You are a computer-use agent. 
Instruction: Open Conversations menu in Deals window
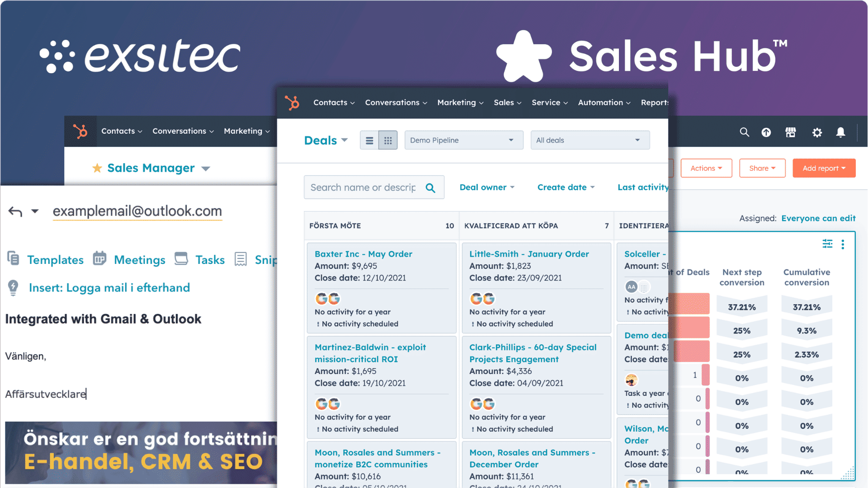tap(396, 103)
